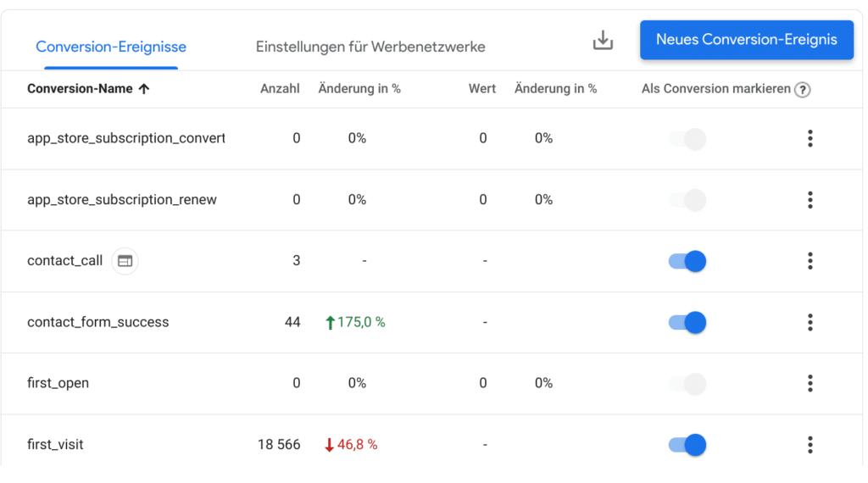Viewport: 868px width, 483px height.
Task: Click the Anzahl column header
Action: tap(280, 89)
